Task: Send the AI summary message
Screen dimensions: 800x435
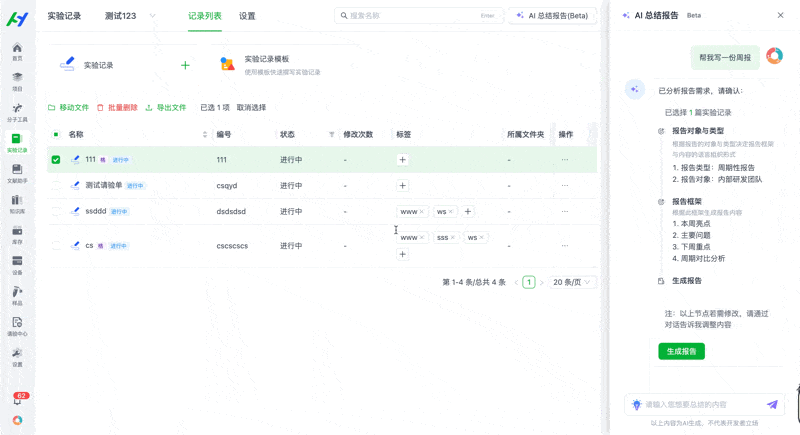Action: (772, 404)
